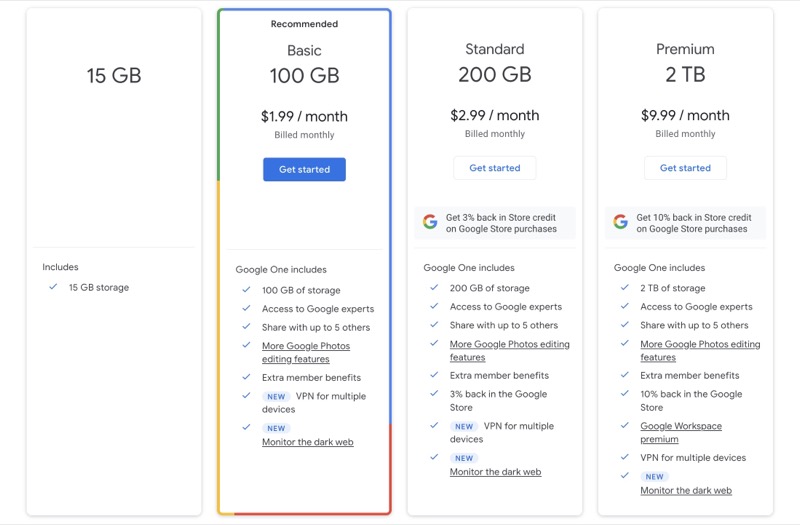Screen dimensions: 800x525
Task: Click the Recommended label on the Basic card
Action: (x=304, y=24)
